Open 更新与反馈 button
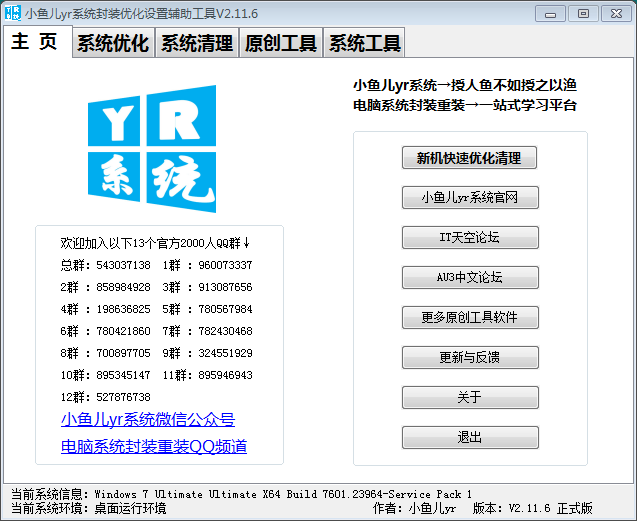 coord(470,358)
